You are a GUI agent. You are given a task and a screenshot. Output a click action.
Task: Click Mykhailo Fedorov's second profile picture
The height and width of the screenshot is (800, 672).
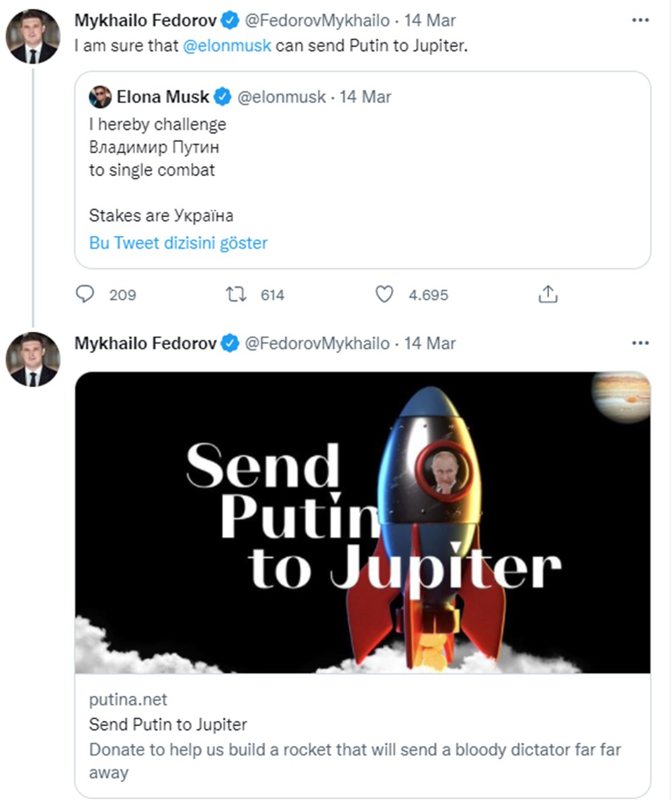point(33,359)
